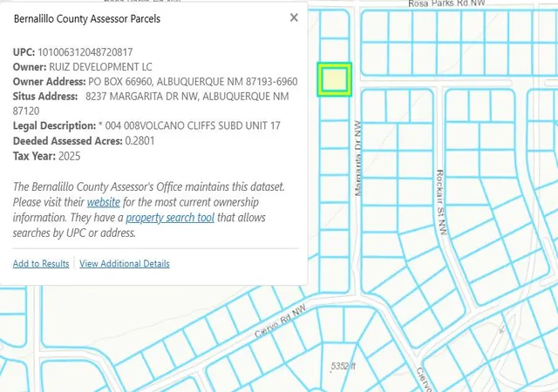Click the 5352 ft elevation marker
Viewport: 558px width, 392px height.
pyautogui.click(x=343, y=366)
